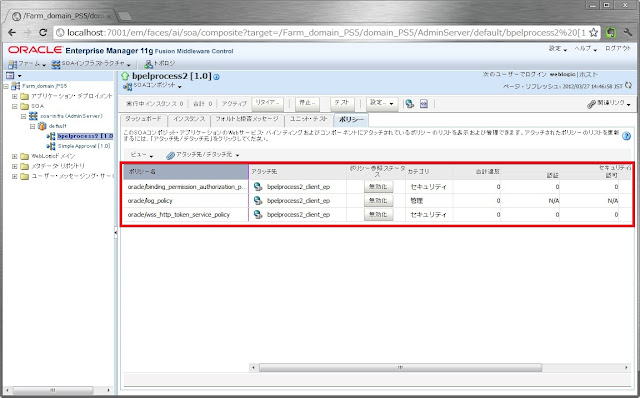Image resolution: width=640 pixels, height=398 pixels.
Task: Click the リタイア button
Action: (x=267, y=103)
